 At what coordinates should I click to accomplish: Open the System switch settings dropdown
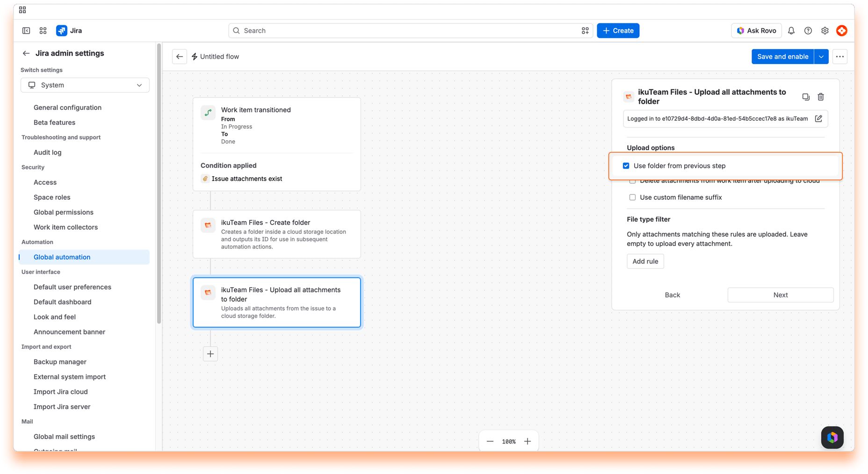pos(85,85)
